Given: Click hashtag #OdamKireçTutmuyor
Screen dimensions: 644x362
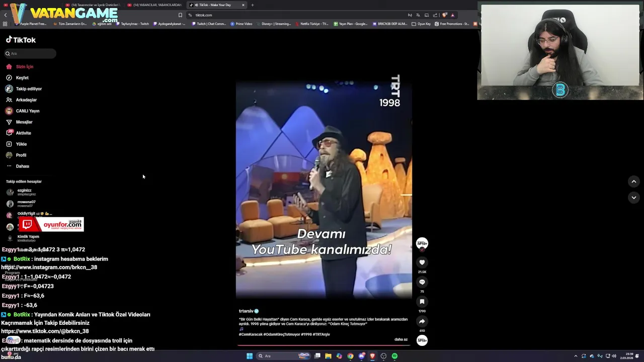Looking at the screenshot, I should (x=282, y=334).
